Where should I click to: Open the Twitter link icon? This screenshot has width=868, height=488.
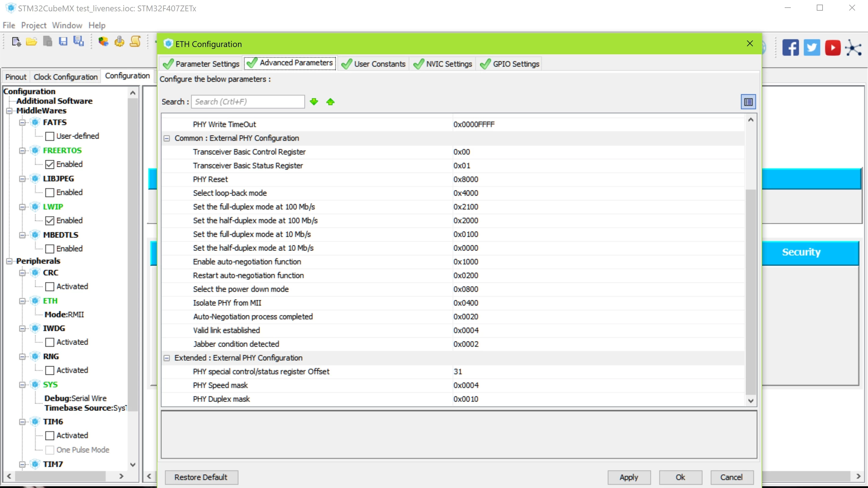click(x=812, y=48)
